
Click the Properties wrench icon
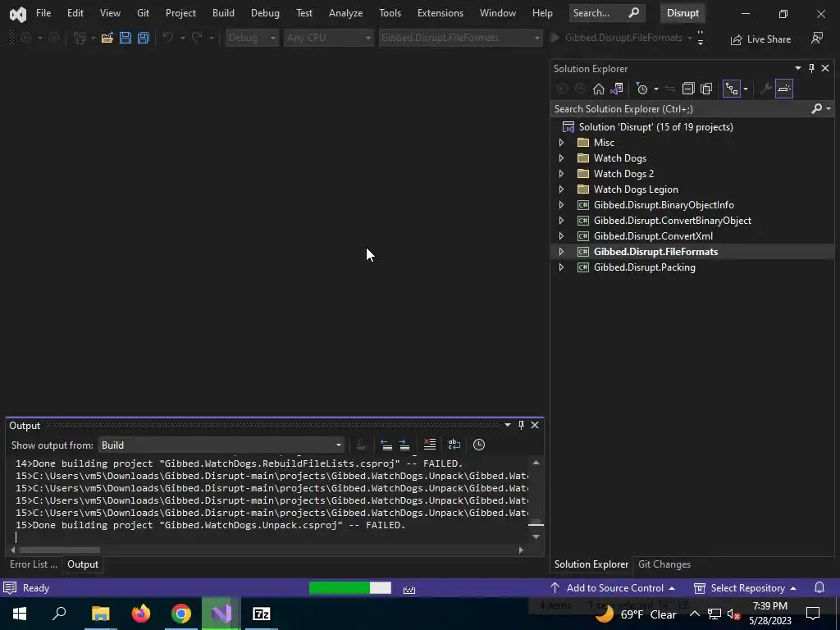[765, 89]
